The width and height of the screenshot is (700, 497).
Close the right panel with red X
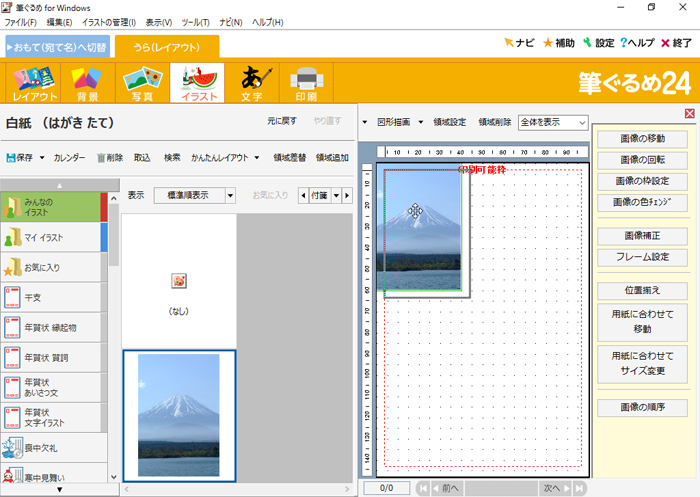689,114
